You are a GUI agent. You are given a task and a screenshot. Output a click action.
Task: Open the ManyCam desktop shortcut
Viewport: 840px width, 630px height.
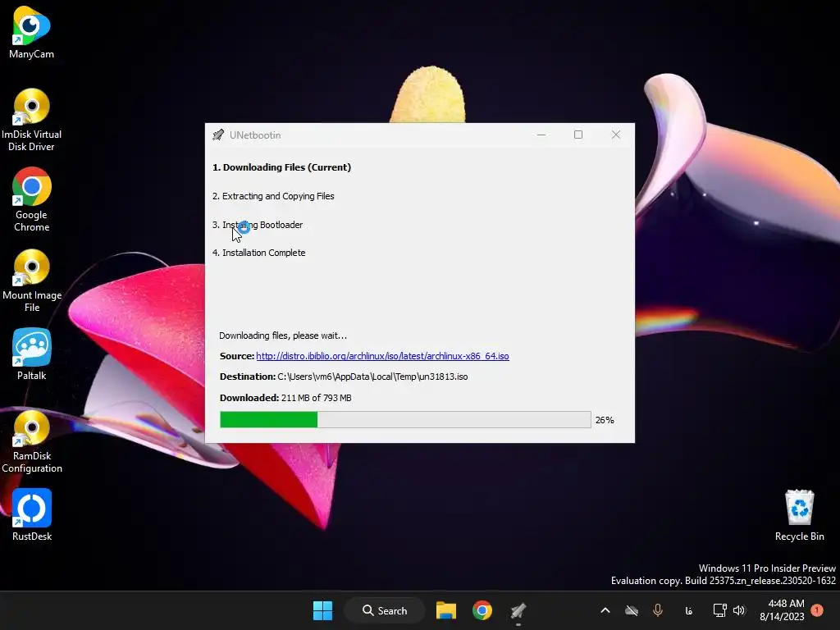click(31, 33)
